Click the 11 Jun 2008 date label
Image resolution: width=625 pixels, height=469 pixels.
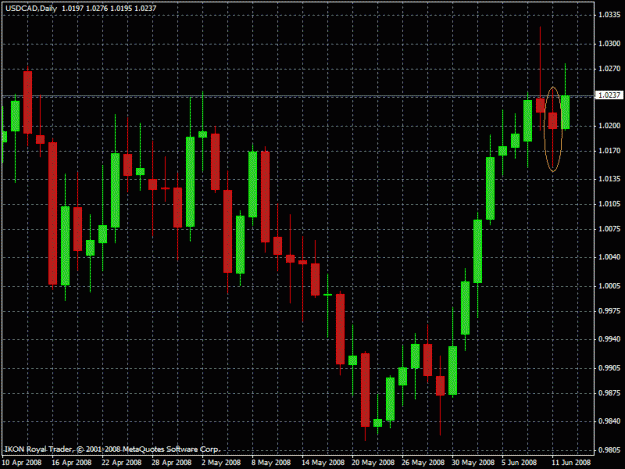coord(571,463)
